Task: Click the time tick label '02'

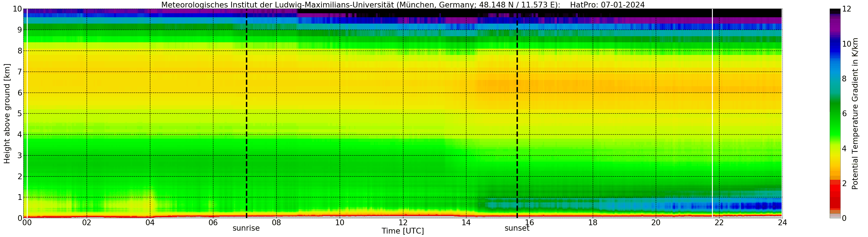Action: tap(87, 223)
